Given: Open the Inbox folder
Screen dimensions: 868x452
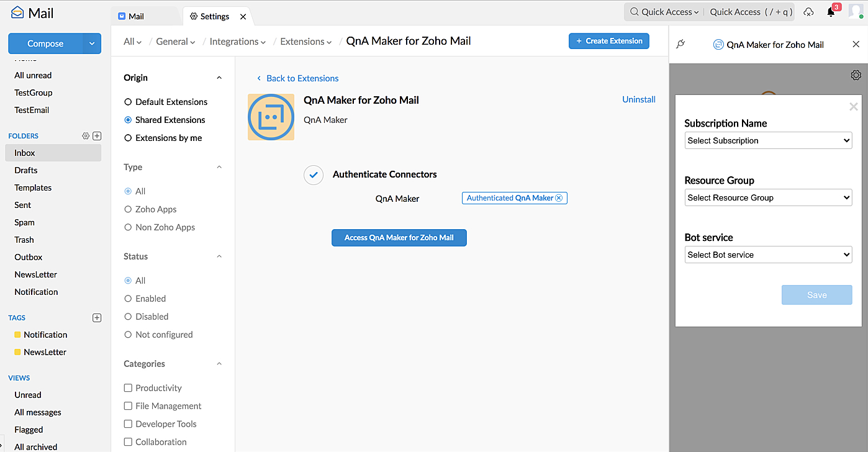Looking at the screenshot, I should click(x=53, y=153).
